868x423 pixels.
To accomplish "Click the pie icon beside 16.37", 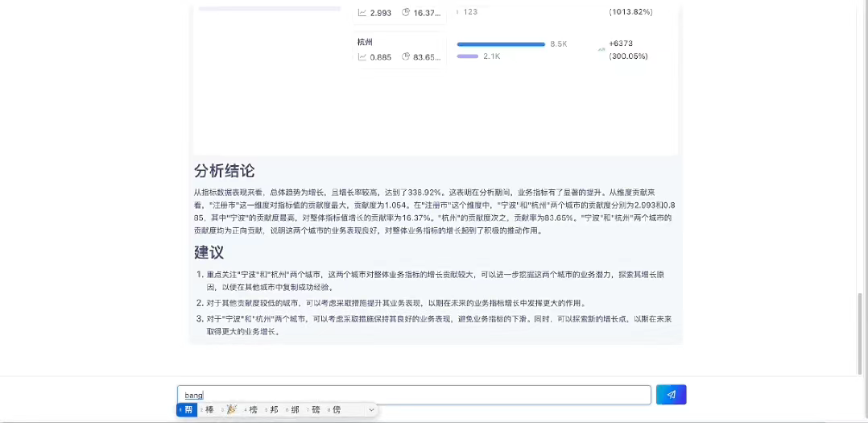I will click(406, 12).
